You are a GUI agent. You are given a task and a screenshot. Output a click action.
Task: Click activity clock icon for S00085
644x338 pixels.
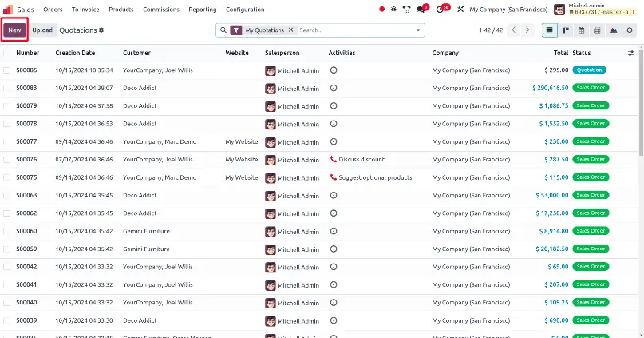[x=334, y=70]
